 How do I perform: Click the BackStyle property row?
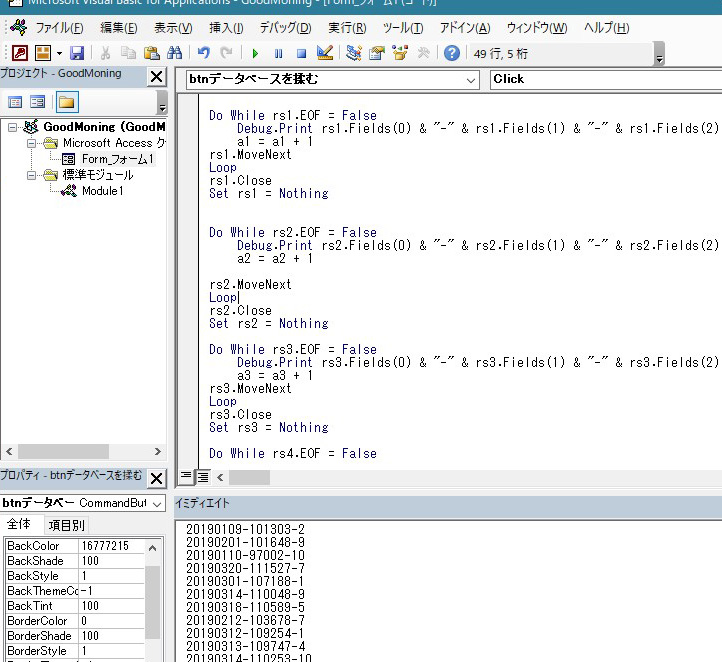coord(76,576)
